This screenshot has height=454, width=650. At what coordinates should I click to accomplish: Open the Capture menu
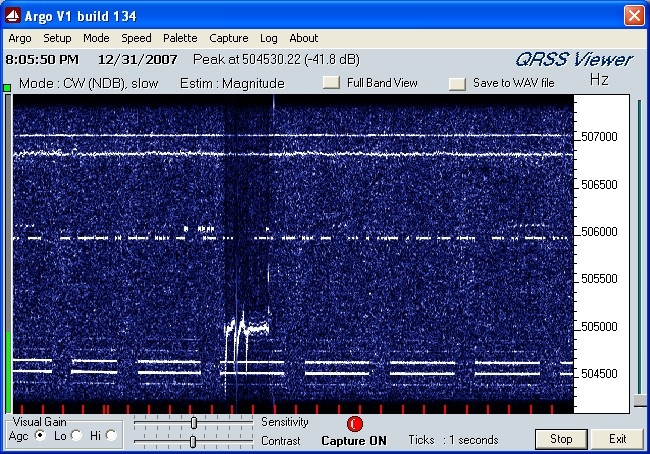228,39
